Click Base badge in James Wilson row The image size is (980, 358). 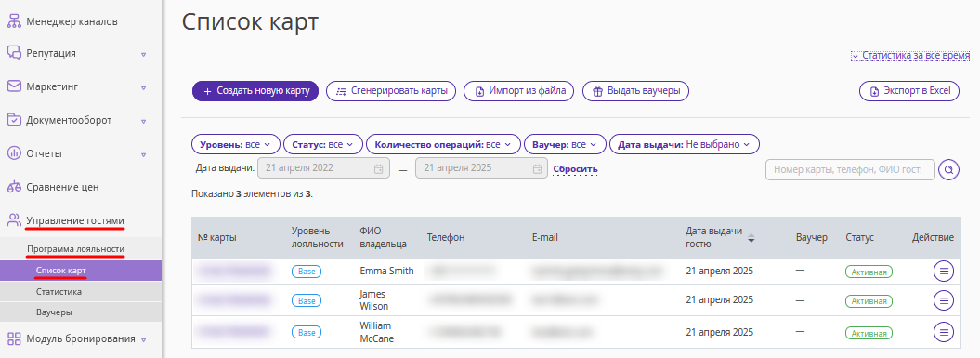[307, 301]
